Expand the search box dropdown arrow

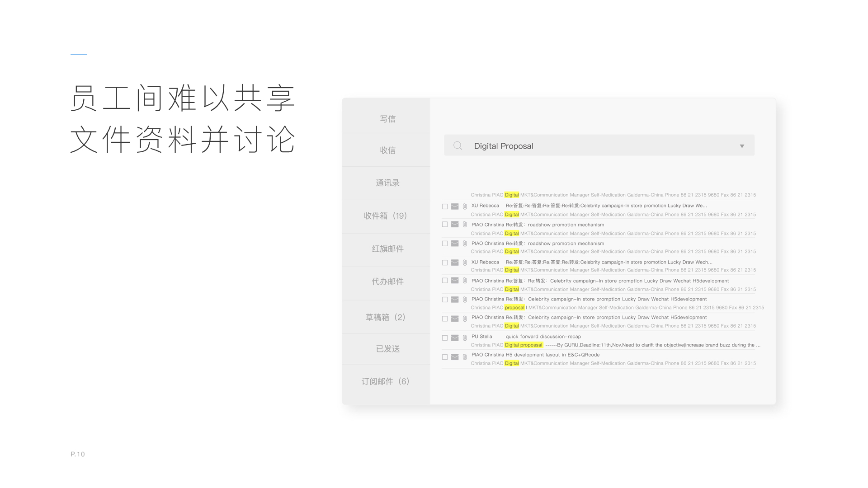pyautogui.click(x=742, y=146)
